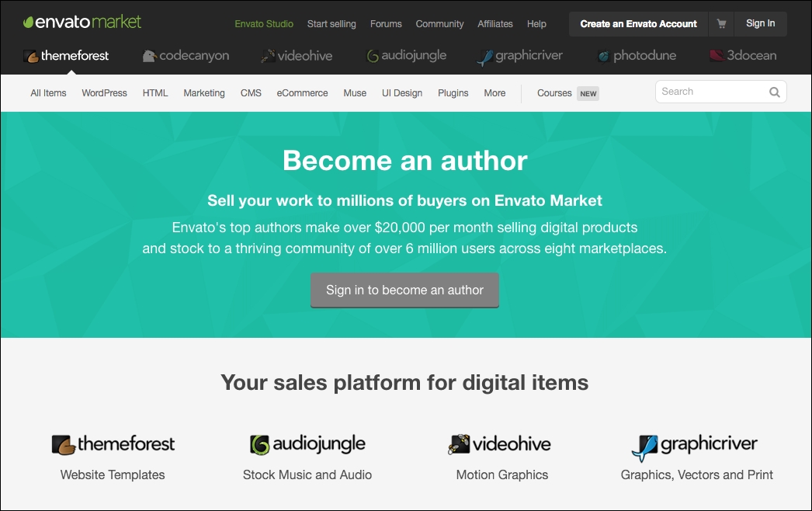
Task: Open the Help link
Action: pos(536,24)
